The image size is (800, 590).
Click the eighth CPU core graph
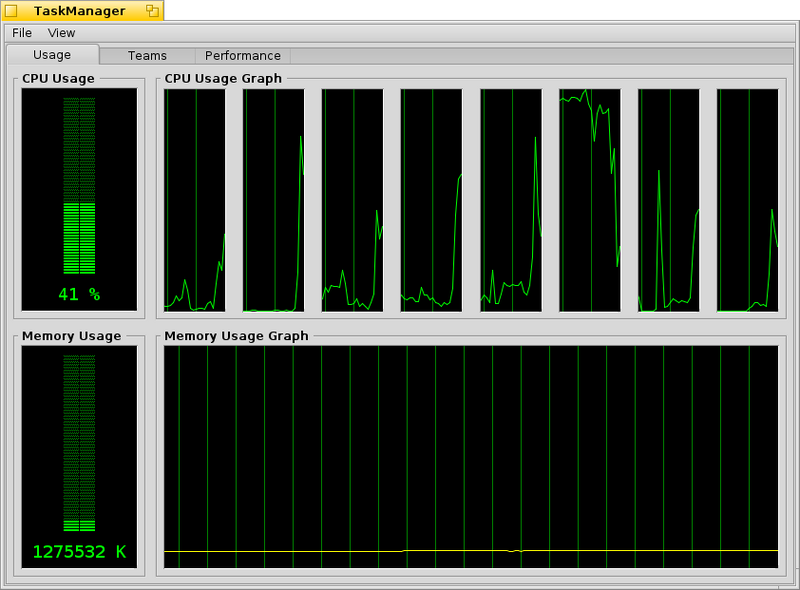click(748, 200)
